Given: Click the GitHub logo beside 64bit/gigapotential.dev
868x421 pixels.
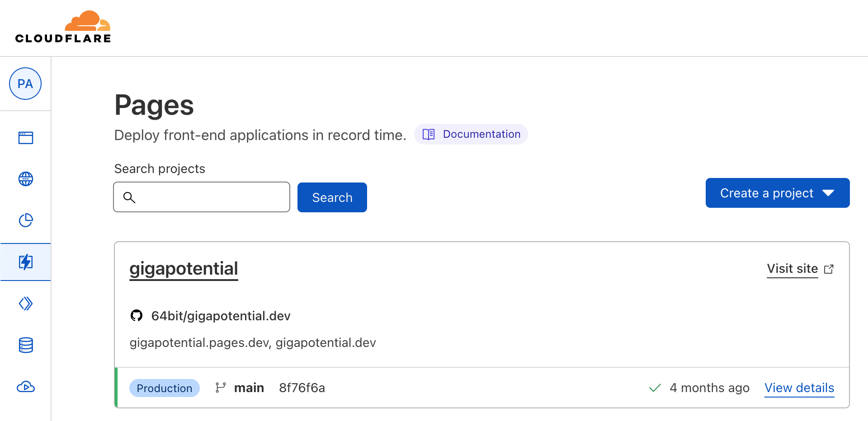Looking at the screenshot, I should click(137, 315).
